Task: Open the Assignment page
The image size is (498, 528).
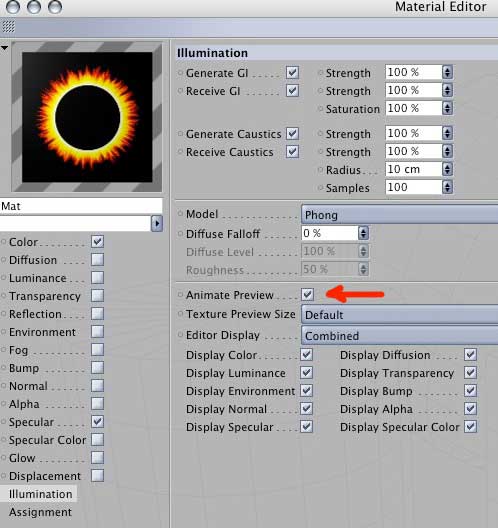Action: pos(40,512)
